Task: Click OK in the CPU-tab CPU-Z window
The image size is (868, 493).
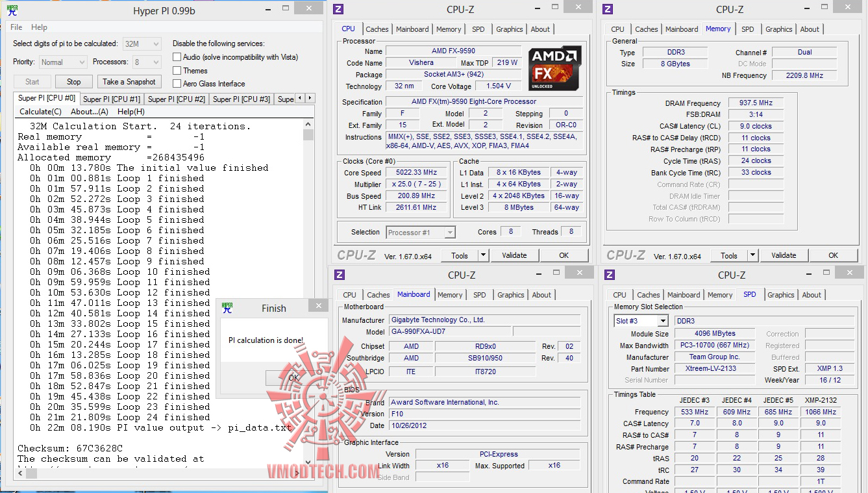Action: (564, 255)
